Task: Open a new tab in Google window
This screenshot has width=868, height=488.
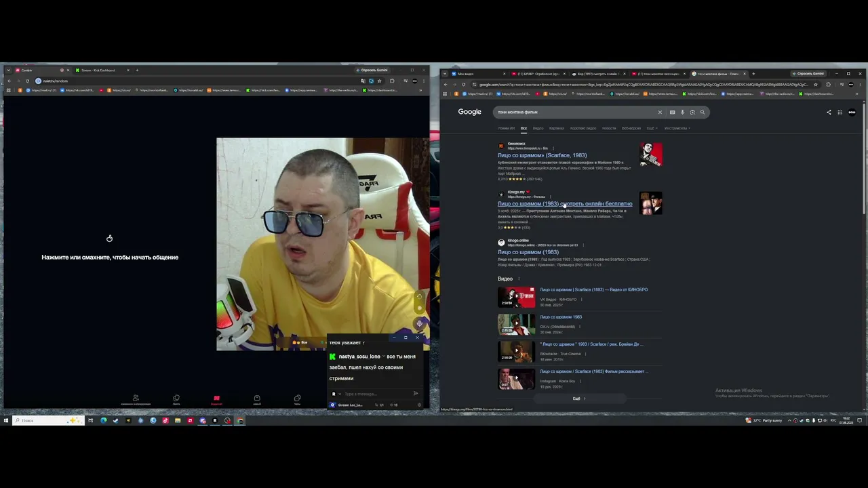Action: [x=753, y=74]
